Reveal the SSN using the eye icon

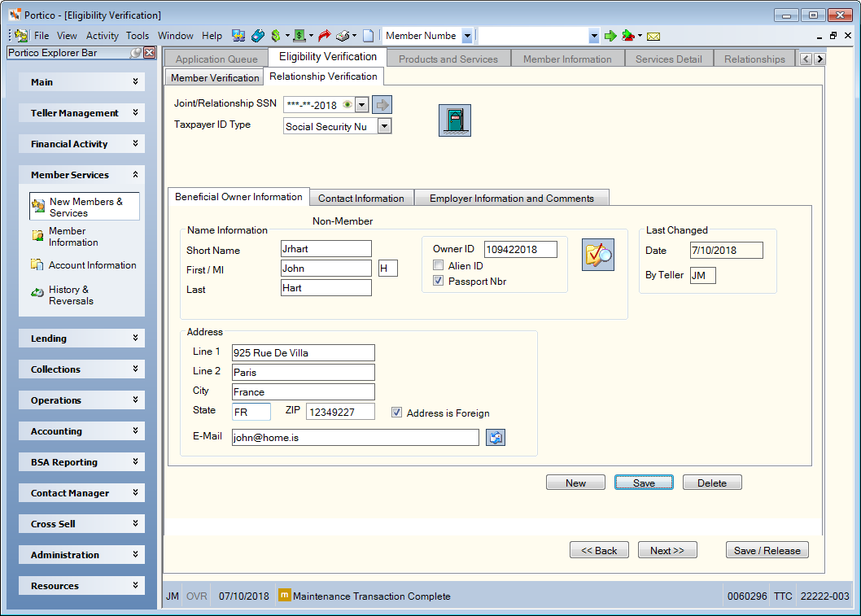click(x=347, y=104)
